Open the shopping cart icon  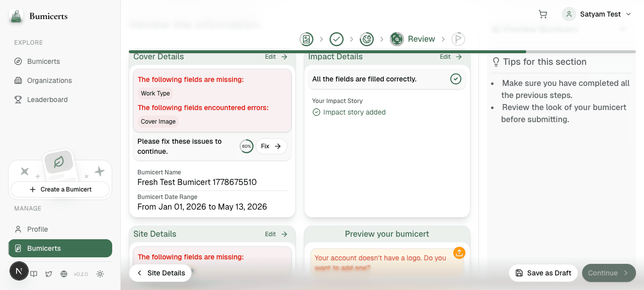coord(543,14)
